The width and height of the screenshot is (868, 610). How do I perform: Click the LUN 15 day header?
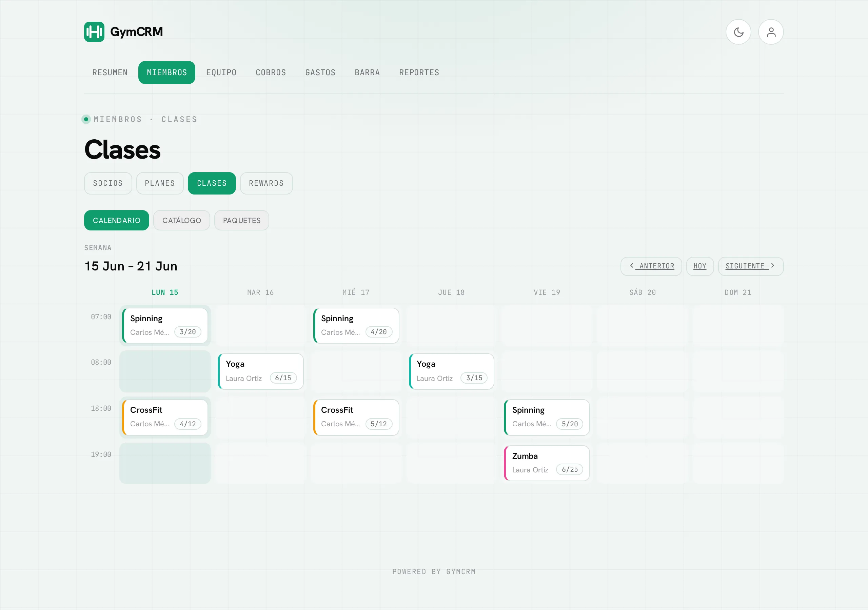tap(165, 292)
